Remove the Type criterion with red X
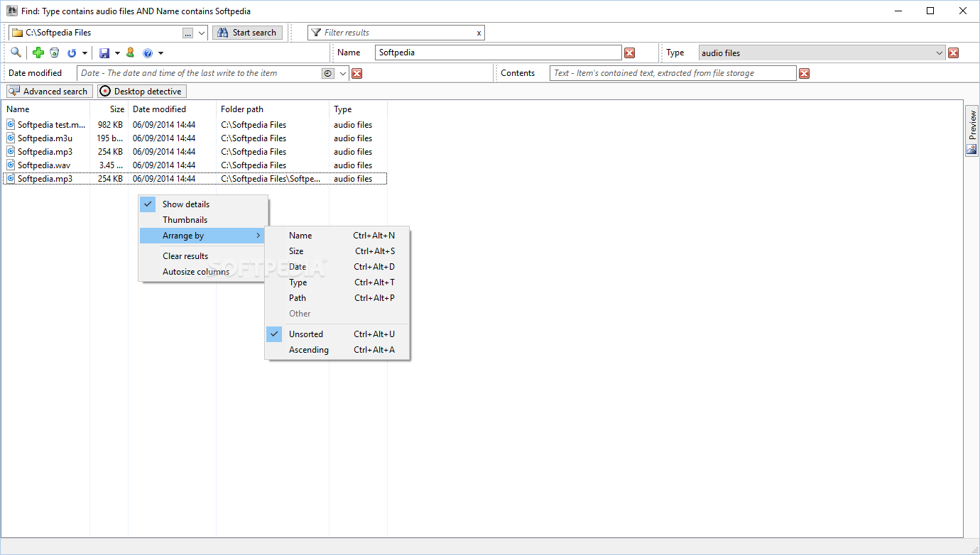This screenshot has height=555, width=980. click(x=954, y=53)
